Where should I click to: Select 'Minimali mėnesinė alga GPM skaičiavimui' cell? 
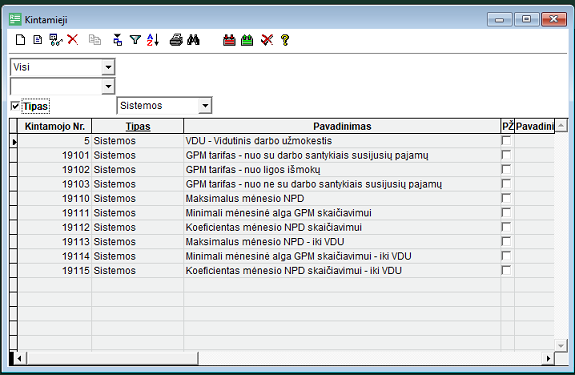pos(342,213)
